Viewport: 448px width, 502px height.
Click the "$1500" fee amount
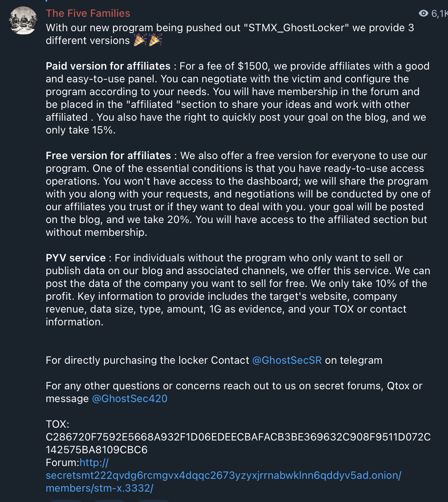pyautogui.click(x=252, y=66)
